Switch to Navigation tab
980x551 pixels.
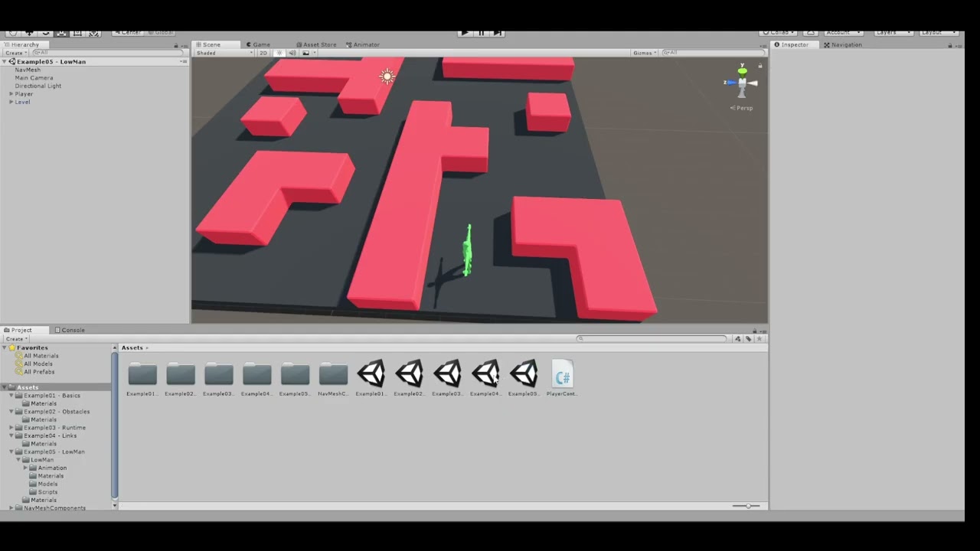(x=843, y=44)
